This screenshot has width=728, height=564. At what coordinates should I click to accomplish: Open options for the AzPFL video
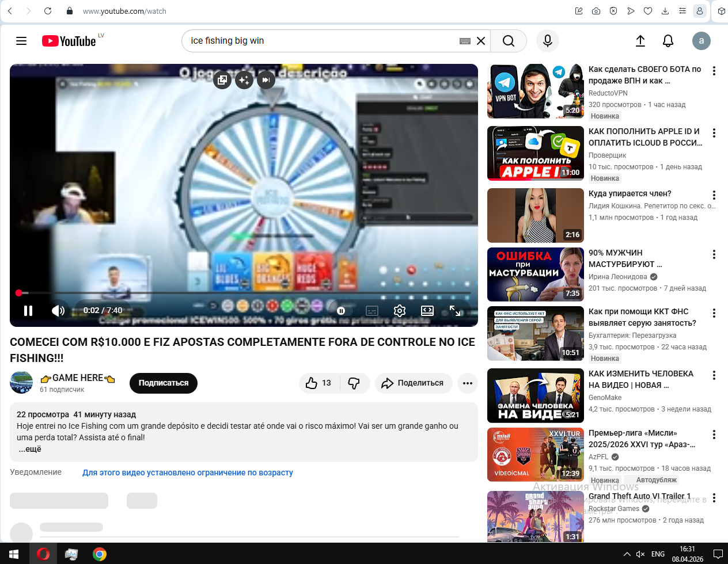(714, 435)
